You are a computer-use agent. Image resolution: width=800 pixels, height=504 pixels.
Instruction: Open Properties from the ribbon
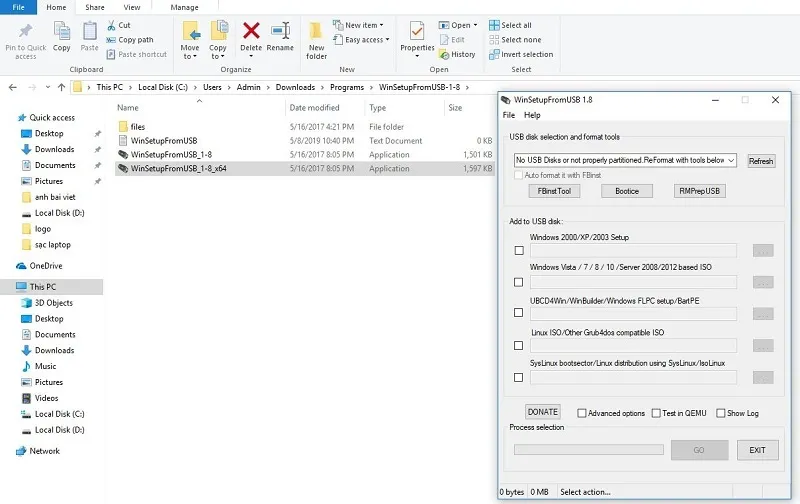[417, 38]
